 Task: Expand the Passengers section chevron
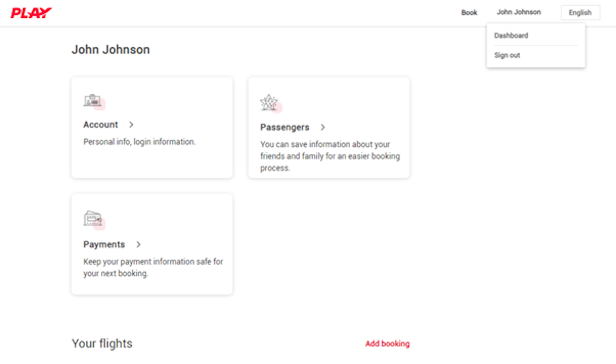(x=323, y=127)
